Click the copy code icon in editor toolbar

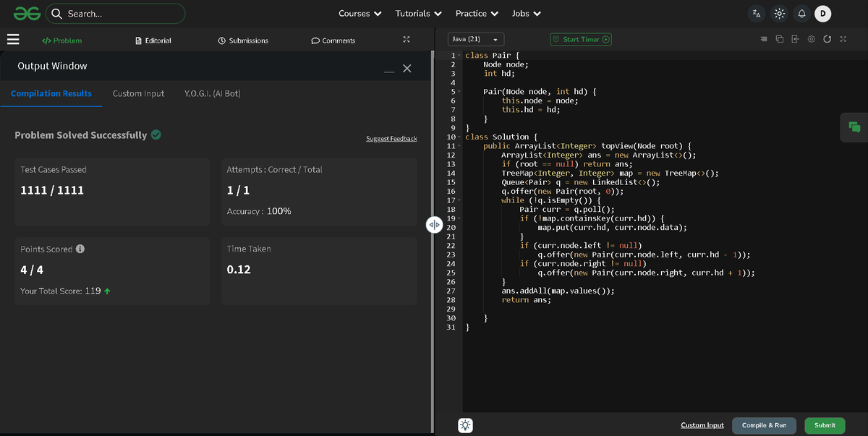pos(780,39)
